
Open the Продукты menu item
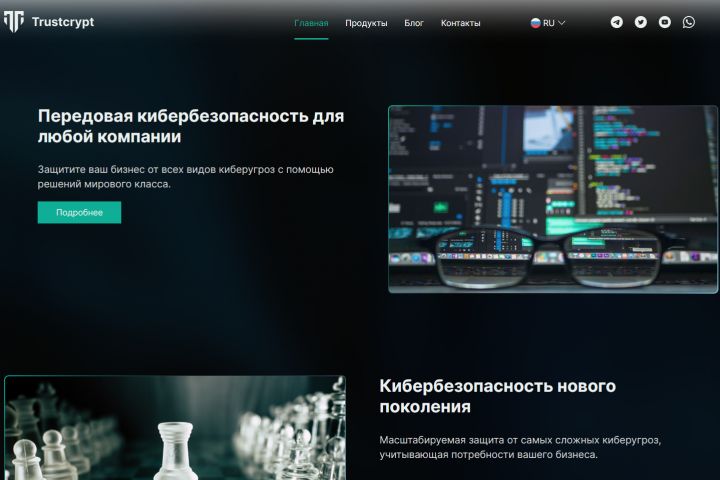366,23
